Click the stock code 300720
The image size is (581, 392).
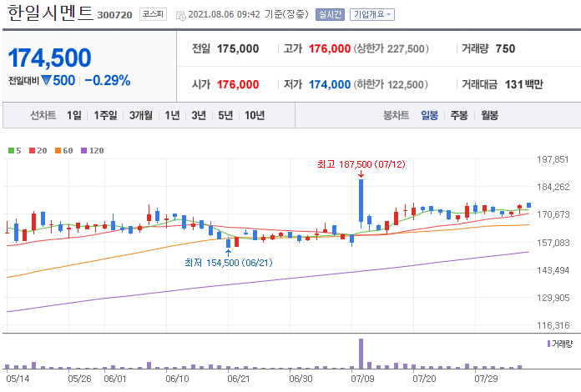[x=114, y=15]
